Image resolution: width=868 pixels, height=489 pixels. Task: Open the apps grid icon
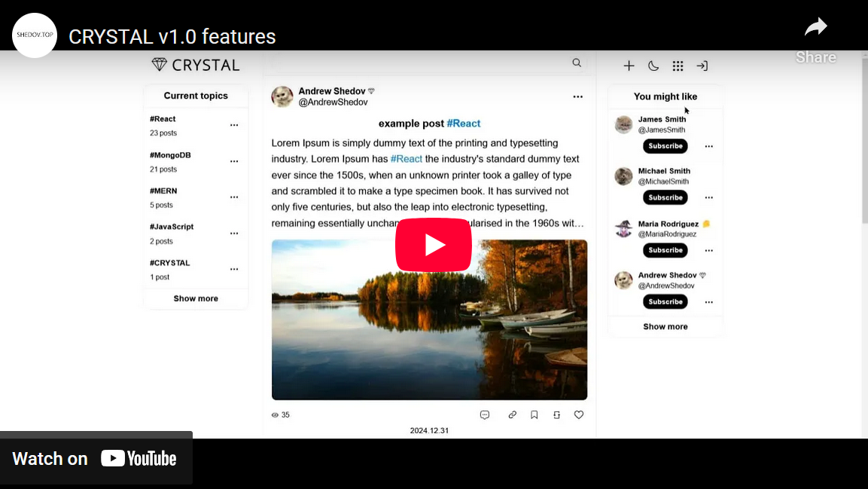click(x=678, y=66)
